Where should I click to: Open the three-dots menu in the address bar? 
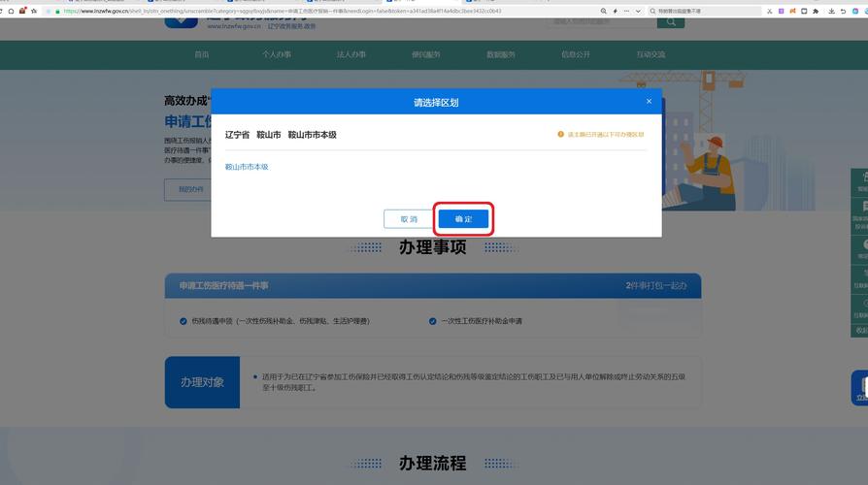626,11
